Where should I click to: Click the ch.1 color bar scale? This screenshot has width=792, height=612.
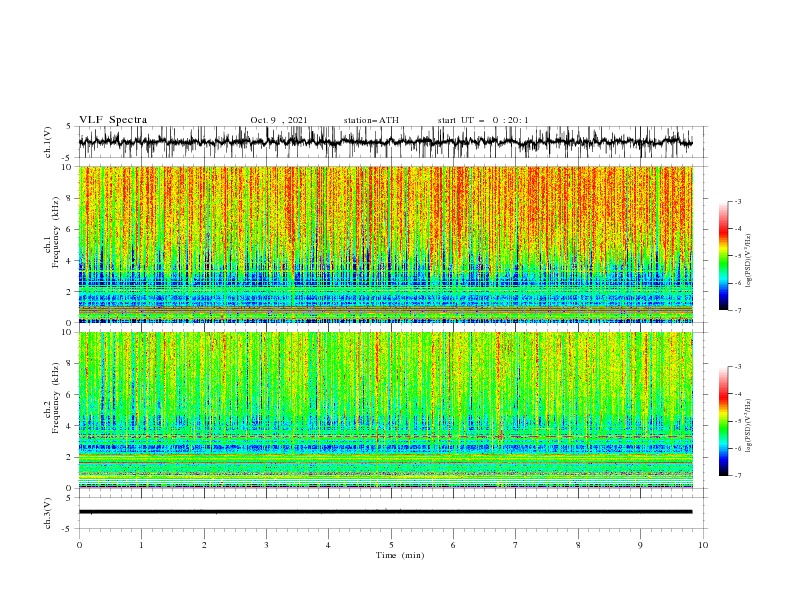tap(723, 256)
